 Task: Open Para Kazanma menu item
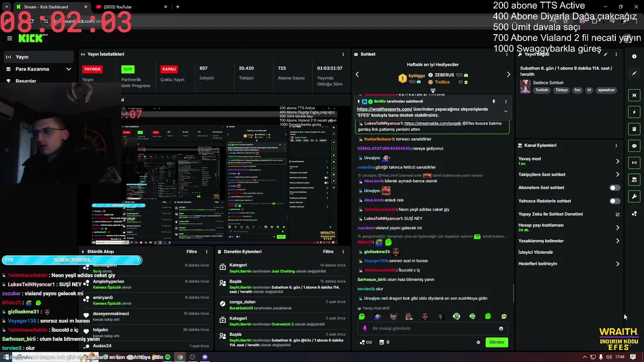point(39,69)
